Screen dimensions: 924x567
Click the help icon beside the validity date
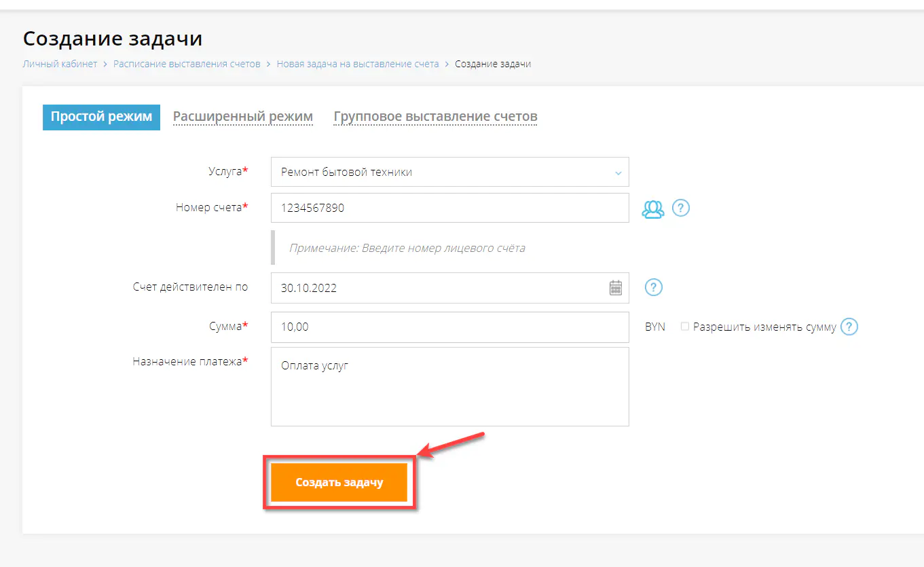pos(653,287)
